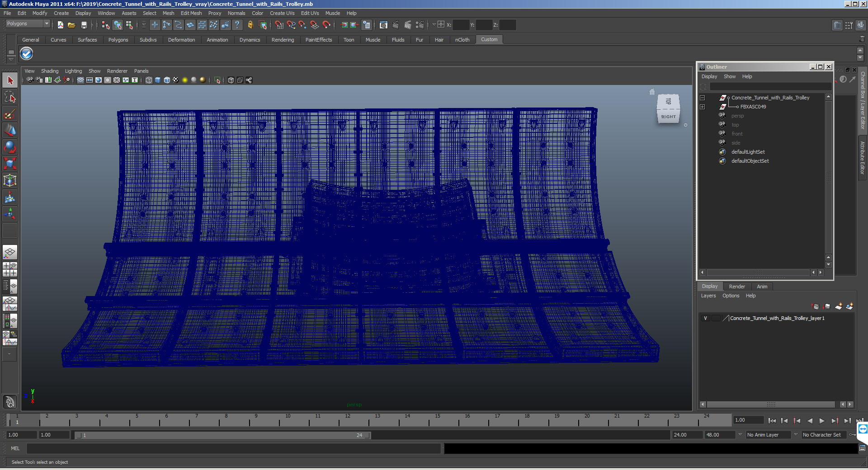Viewport: 868px width, 470px height.
Task: Click the checkmark custom shelf button
Action: coord(26,54)
